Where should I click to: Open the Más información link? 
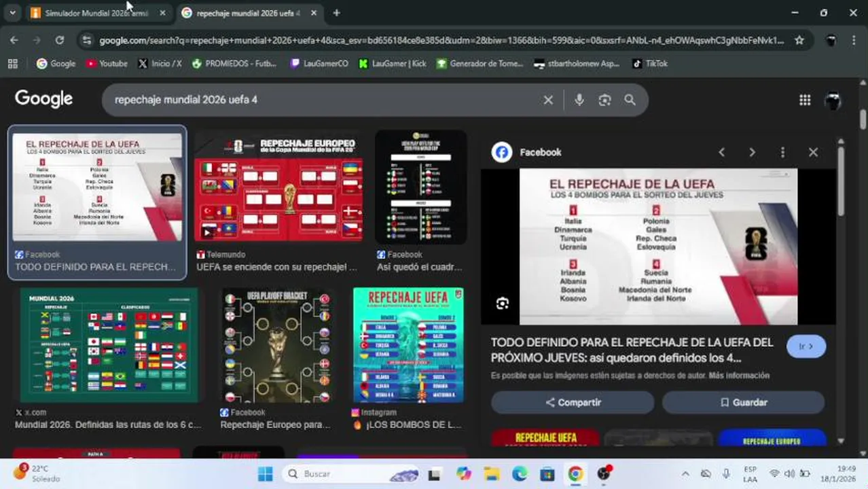[x=738, y=376]
